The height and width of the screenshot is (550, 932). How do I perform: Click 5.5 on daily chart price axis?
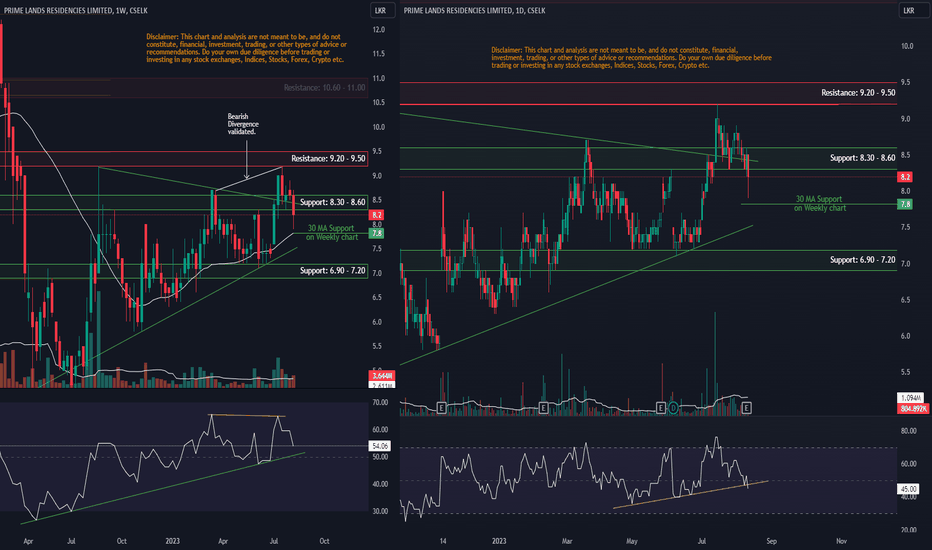click(905, 372)
